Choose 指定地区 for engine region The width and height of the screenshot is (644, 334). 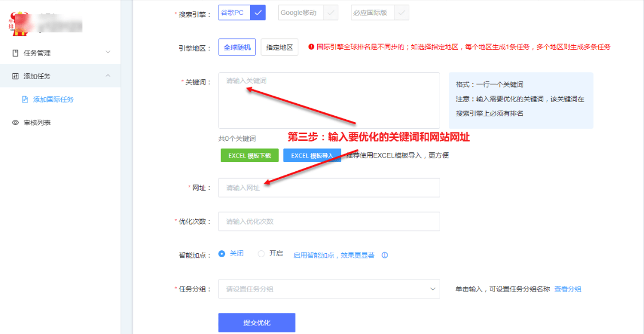pos(279,48)
